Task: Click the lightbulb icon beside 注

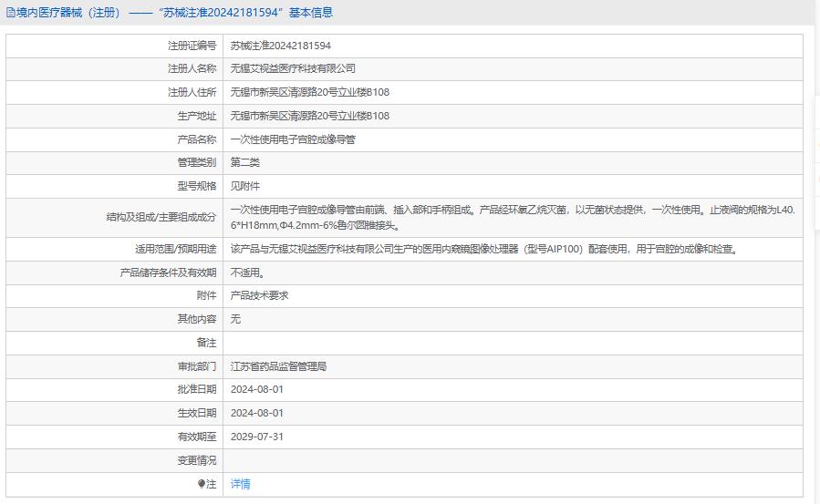Action: click(x=202, y=485)
